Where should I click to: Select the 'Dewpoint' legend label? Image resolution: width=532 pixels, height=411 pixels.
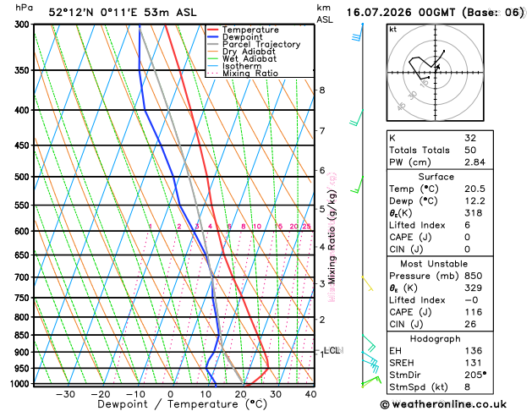(242, 37)
